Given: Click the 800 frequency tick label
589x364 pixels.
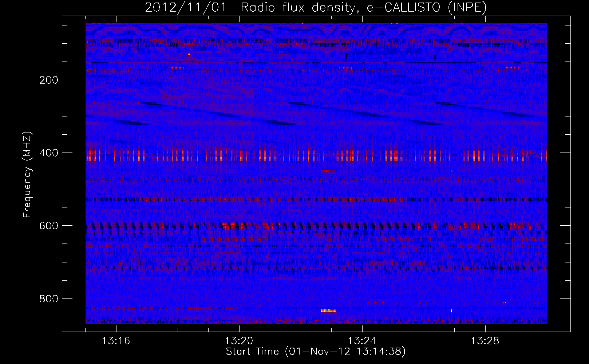Looking at the screenshot, I should coord(49,299).
